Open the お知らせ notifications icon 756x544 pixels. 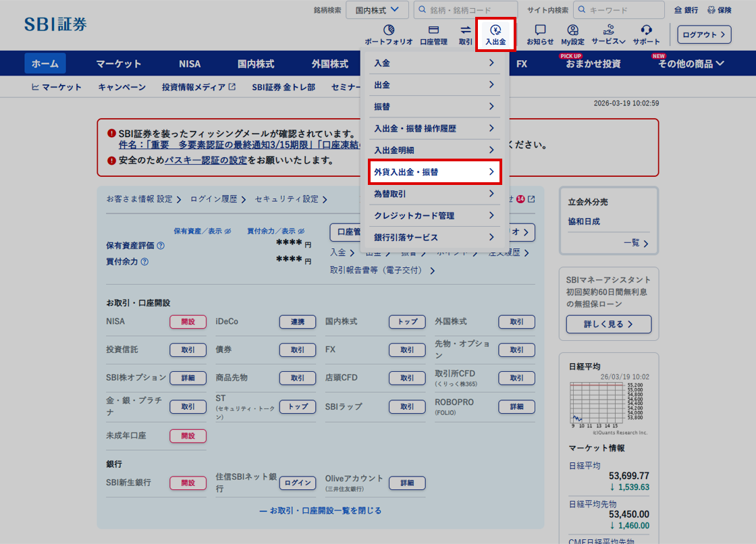coord(540,30)
